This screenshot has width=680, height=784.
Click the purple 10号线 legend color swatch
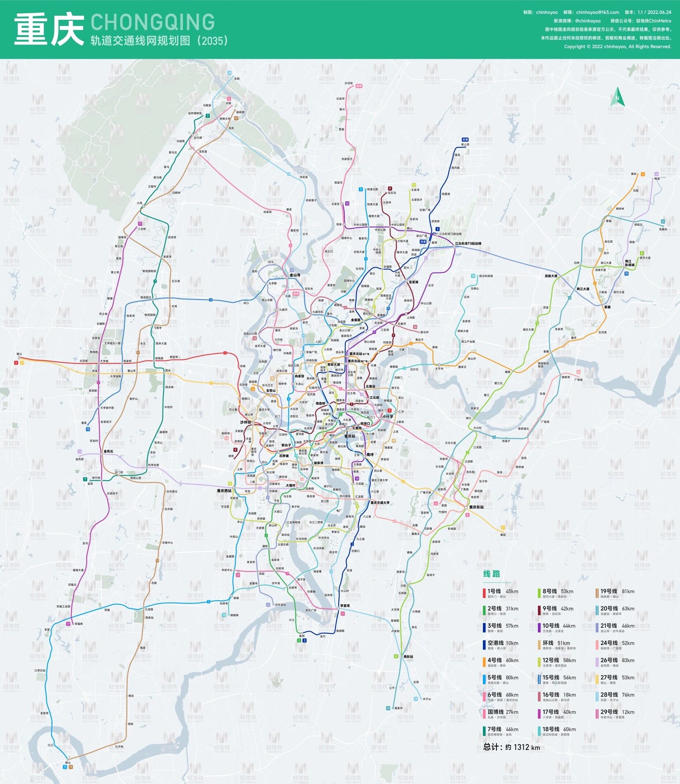pyautogui.click(x=539, y=628)
